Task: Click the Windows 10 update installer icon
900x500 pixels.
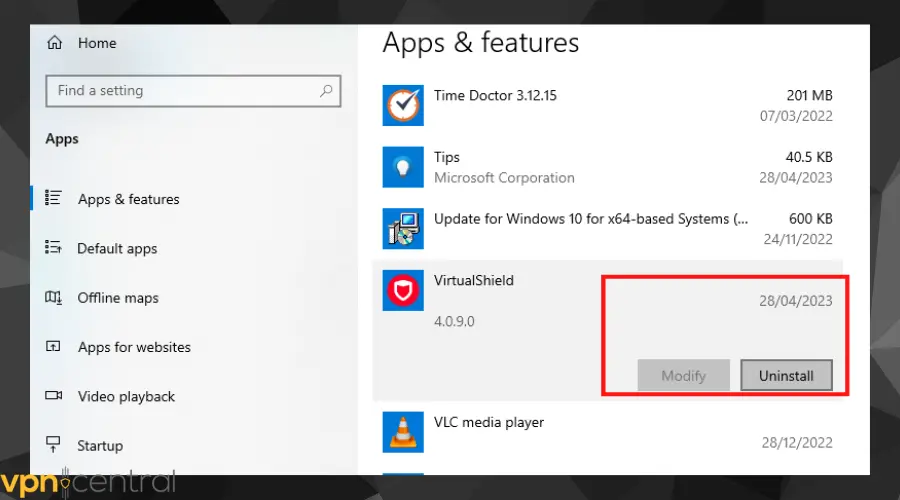Action: point(403,229)
